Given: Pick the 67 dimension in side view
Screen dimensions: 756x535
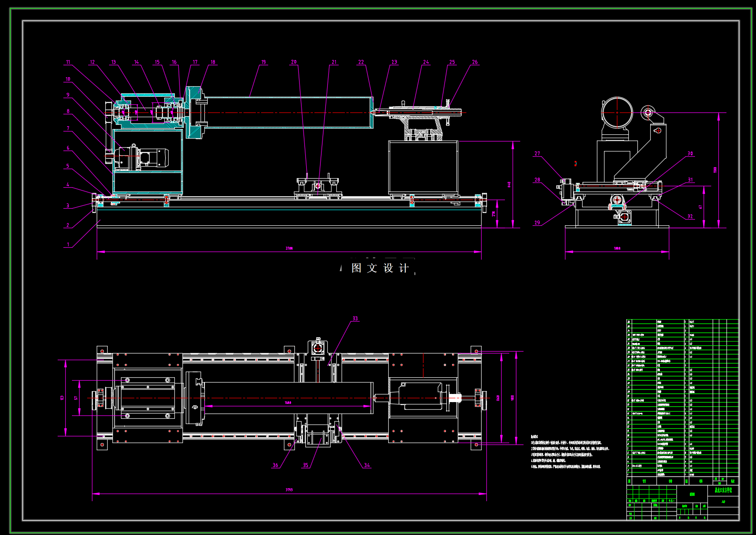Looking at the screenshot, I should click(700, 207).
